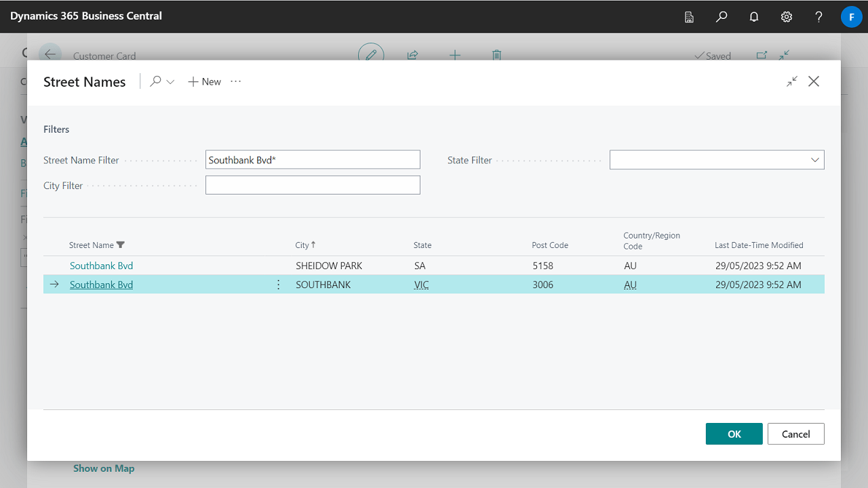Open Customer Card in new window icon

[762, 56]
